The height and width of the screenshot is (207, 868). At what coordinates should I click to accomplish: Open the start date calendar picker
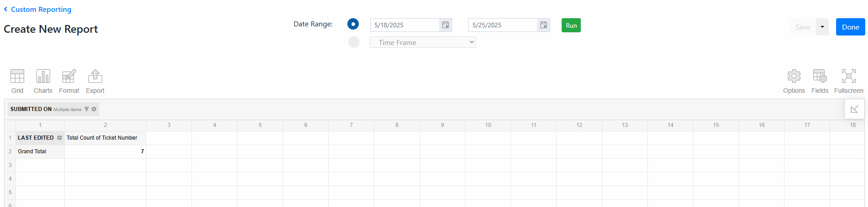445,25
